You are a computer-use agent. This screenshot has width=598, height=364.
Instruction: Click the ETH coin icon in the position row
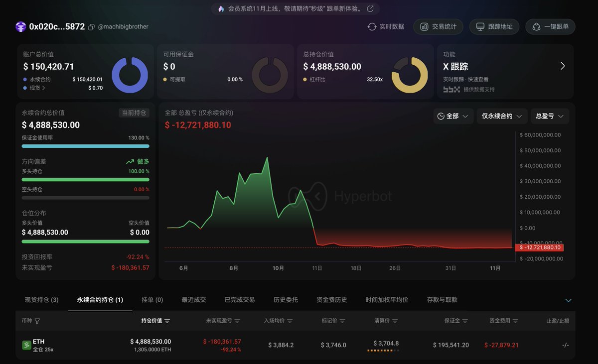pos(25,343)
